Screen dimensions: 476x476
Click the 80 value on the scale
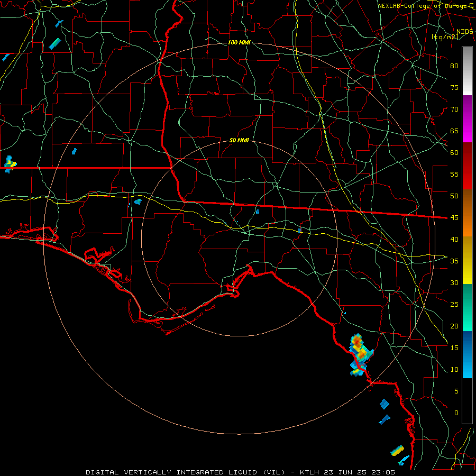click(454, 66)
